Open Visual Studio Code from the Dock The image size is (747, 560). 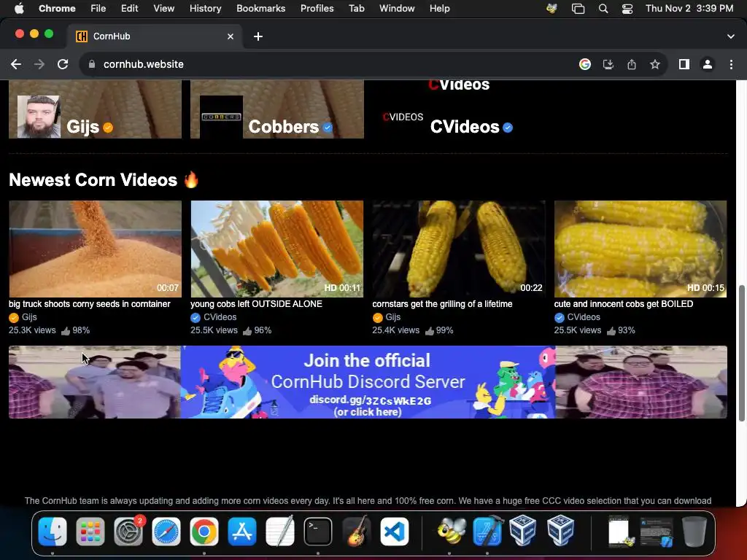[x=394, y=531]
